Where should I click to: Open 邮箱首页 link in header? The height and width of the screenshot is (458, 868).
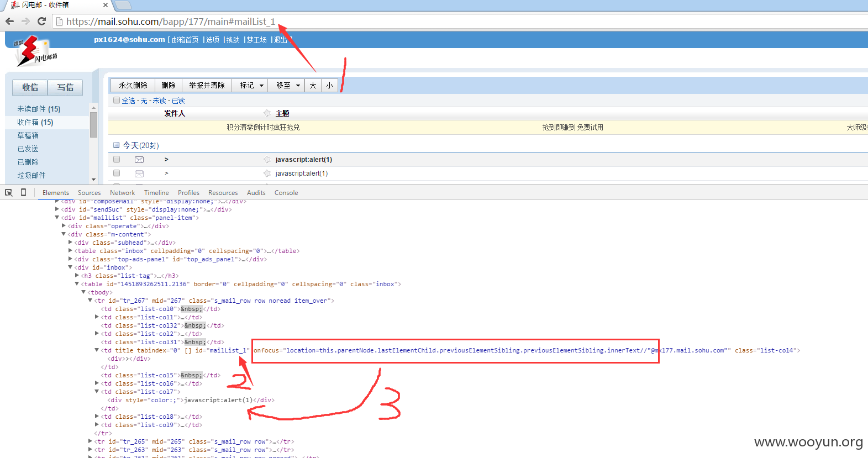(x=185, y=40)
